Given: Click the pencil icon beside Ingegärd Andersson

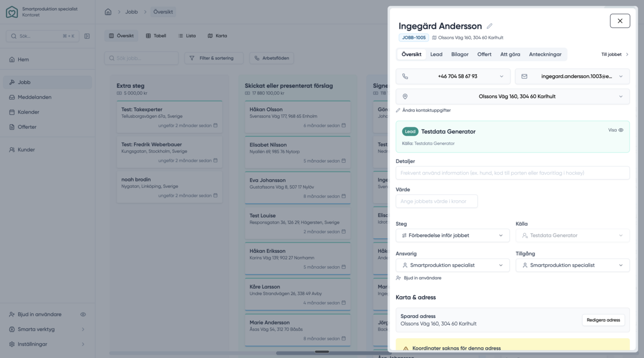Looking at the screenshot, I should click(x=489, y=26).
